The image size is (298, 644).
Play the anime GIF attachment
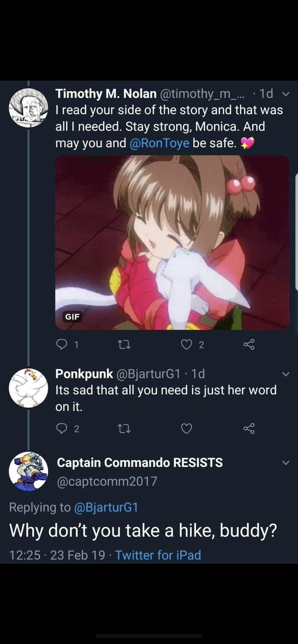[173, 243]
